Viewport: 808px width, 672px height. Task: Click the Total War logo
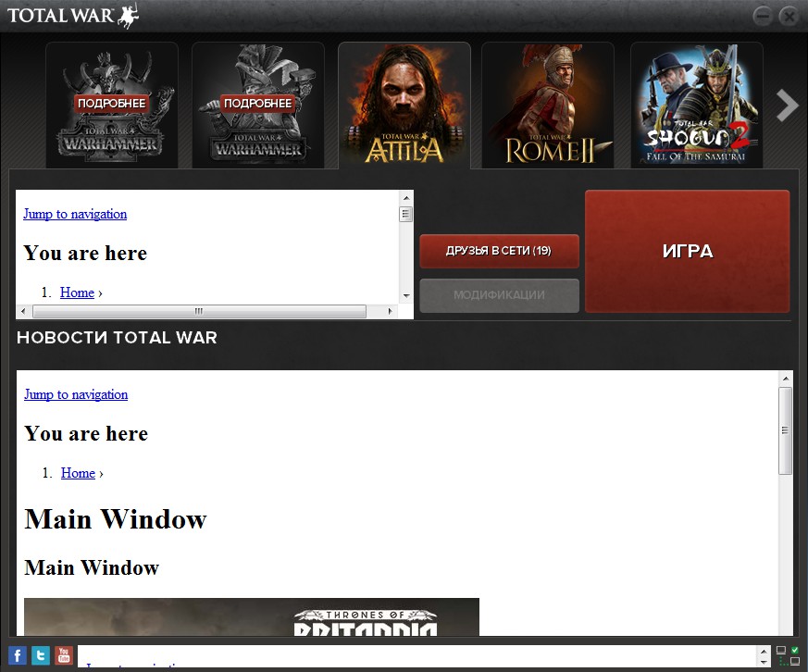(73, 16)
